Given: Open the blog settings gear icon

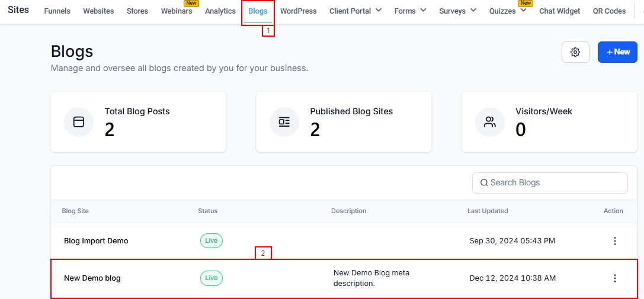Looking at the screenshot, I should click(575, 52).
